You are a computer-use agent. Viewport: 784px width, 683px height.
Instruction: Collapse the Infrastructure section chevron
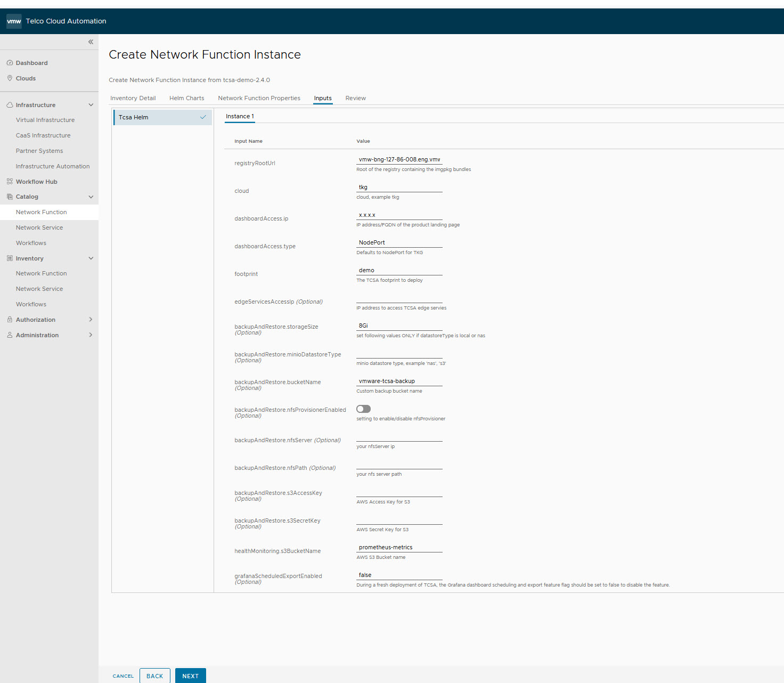(91, 105)
